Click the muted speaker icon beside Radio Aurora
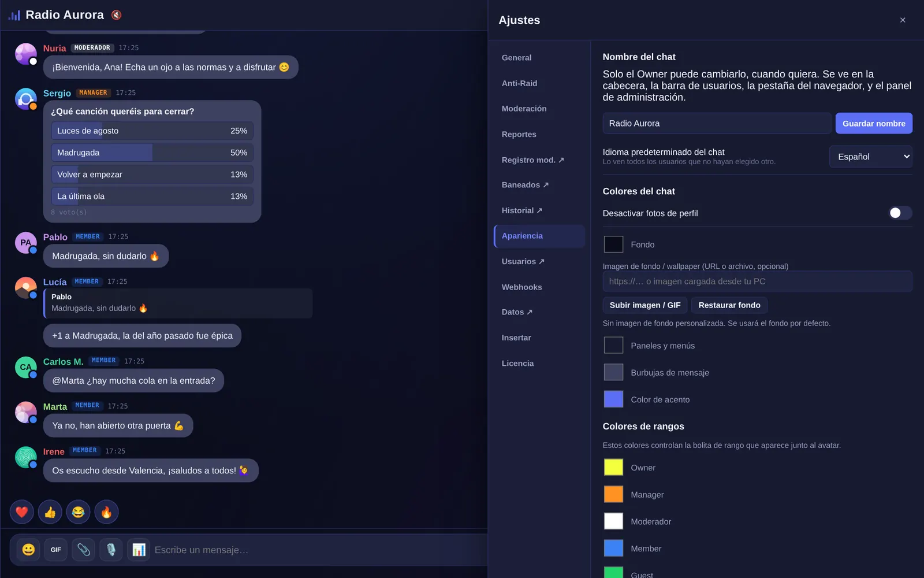This screenshot has height=578, width=924. [117, 15]
